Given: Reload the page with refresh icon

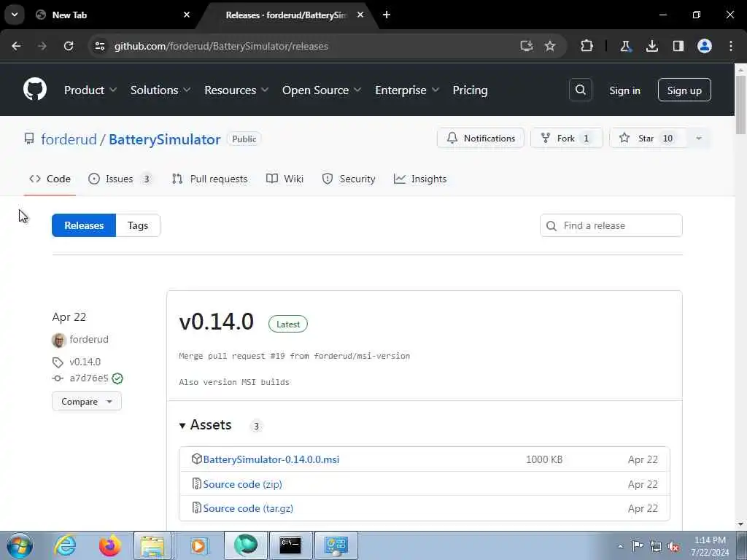Looking at the screenshot, I should tap(69, 46).
